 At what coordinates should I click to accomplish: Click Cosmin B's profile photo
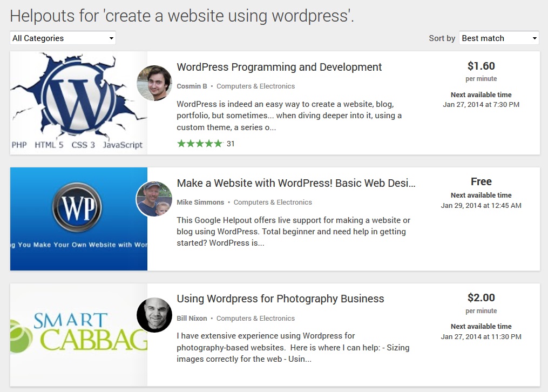154,83
